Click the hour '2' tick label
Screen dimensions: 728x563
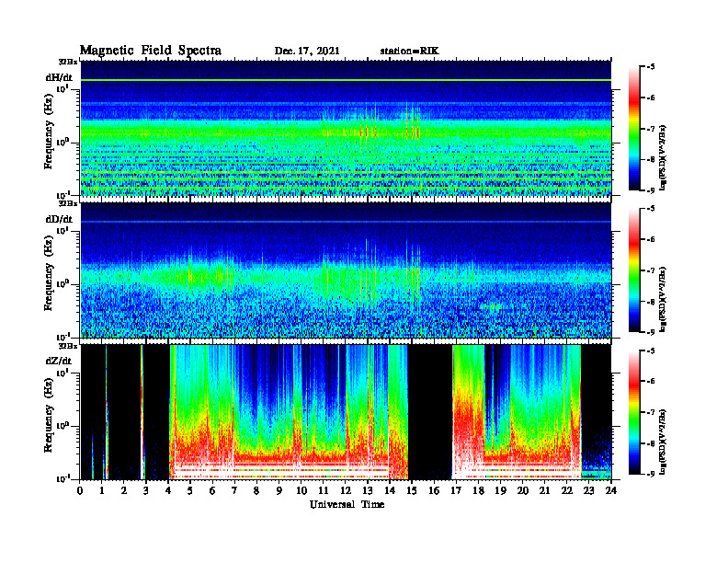124,490
